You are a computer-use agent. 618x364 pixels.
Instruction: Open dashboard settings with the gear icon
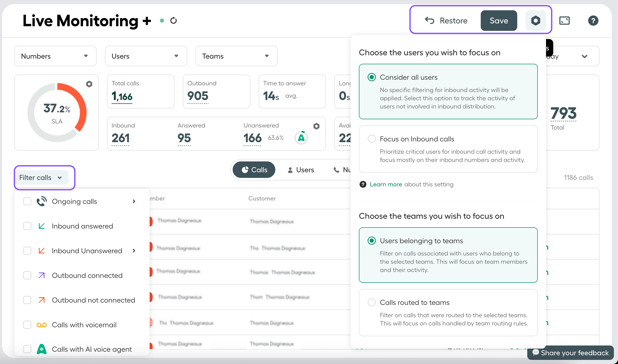pyautogui.click(x=535, y=21)
